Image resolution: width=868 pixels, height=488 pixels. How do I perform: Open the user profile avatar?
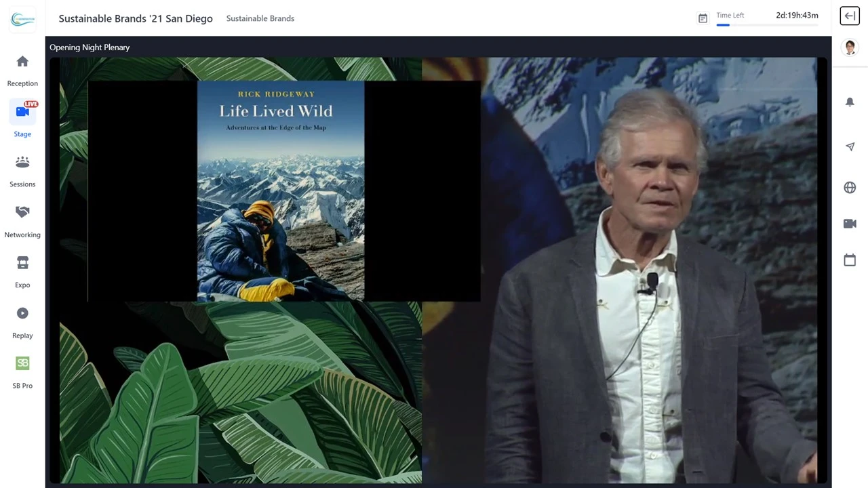click(850, 47)
